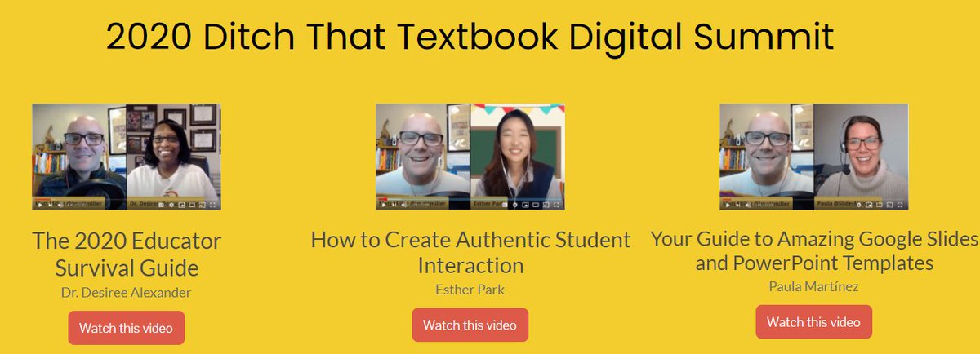
Task: Mute volume on the Esther Park video
Action: pyautogui.click(x=403, y=205)
